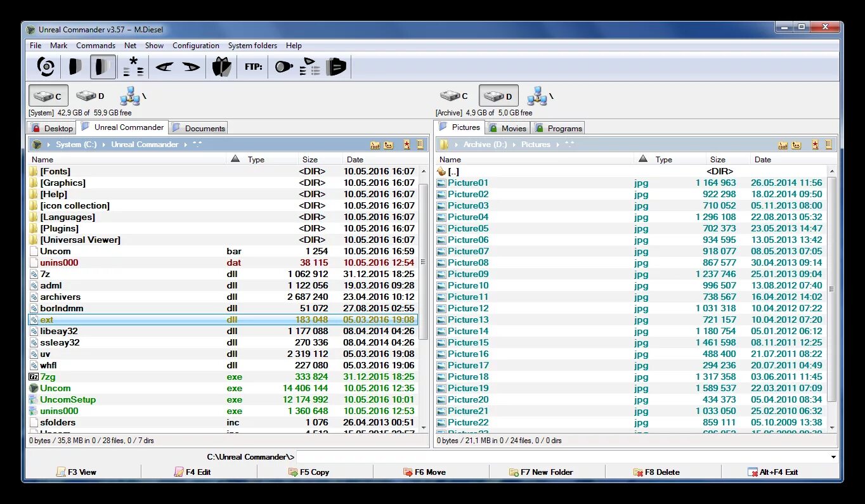Sort right panel by Date column header
The height and width of the screenshot is (504, 865).
(794, 160)
